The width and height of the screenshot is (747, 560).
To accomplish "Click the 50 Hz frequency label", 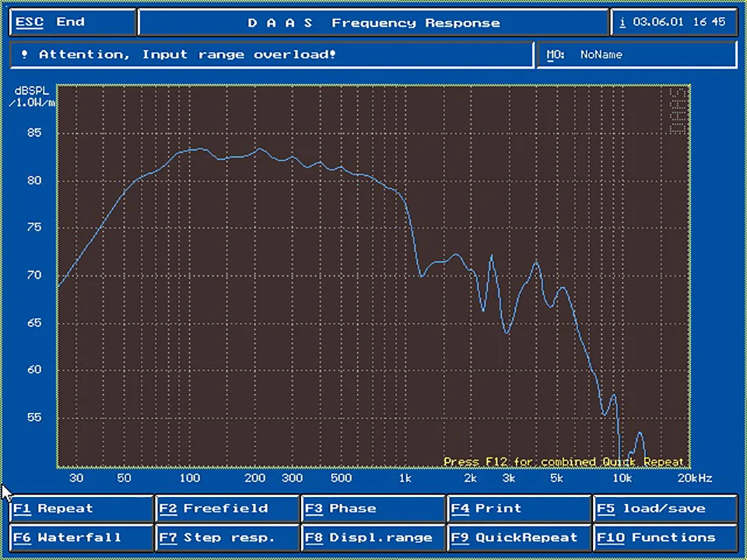I will pyautogui.click(x=124, y=478).
